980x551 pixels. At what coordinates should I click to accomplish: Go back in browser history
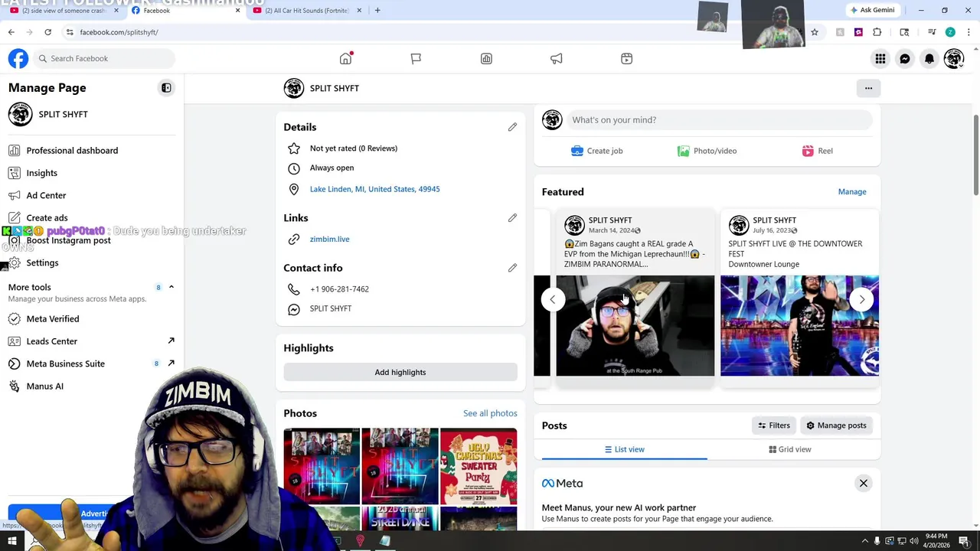[11, 32]
